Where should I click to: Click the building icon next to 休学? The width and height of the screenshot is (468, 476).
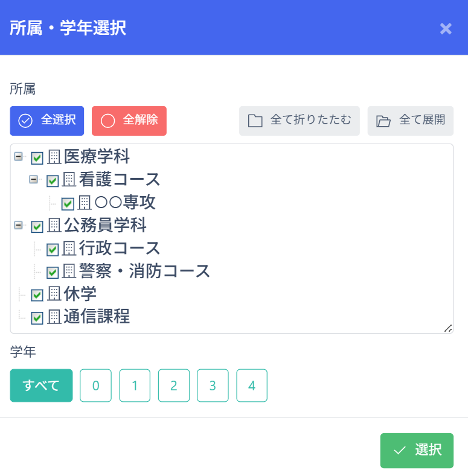(x=54, y=294)
